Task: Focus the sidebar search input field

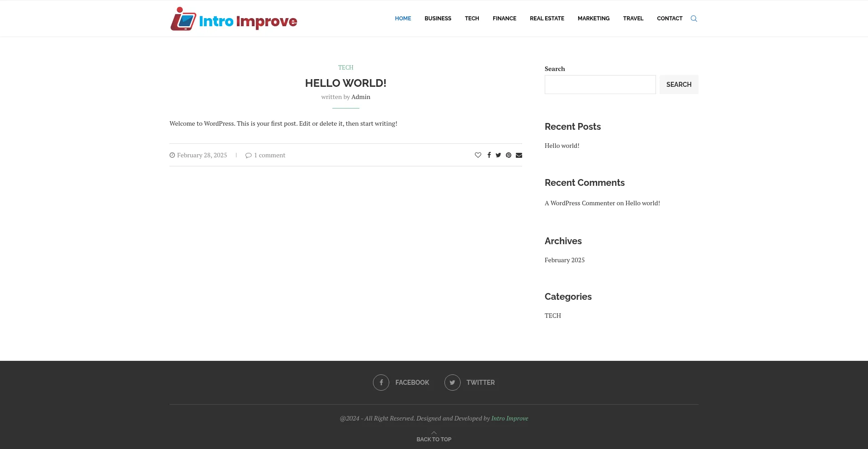Action: (600, 85)
